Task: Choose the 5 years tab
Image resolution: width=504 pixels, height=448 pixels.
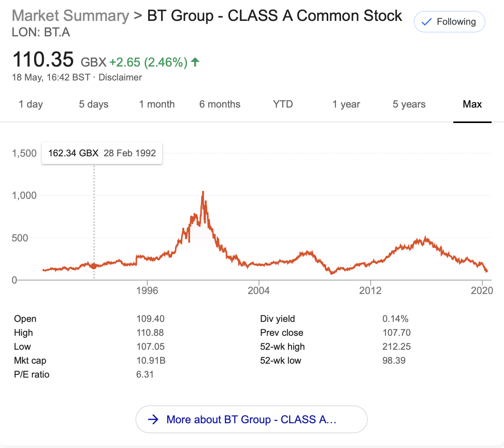Action: coord(409,104)
